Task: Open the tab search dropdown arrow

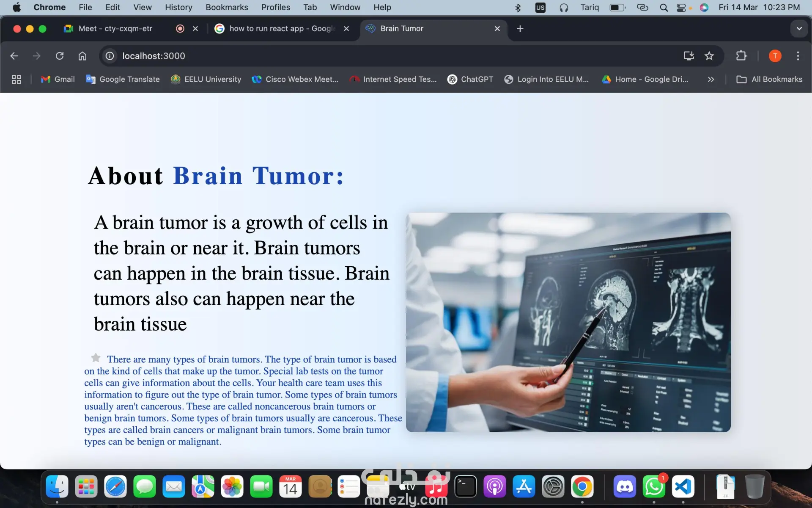Action: 799,28
